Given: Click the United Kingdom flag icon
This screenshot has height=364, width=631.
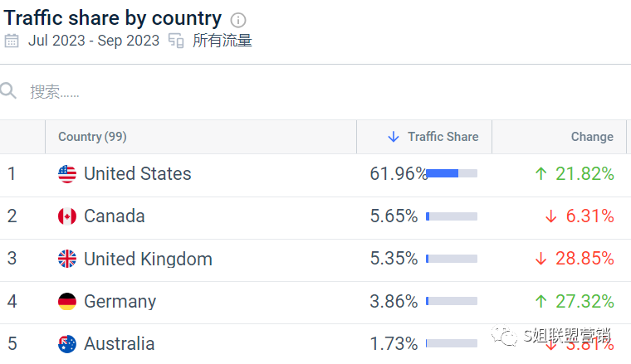Looking at the screenshot, I should (67, 259).
